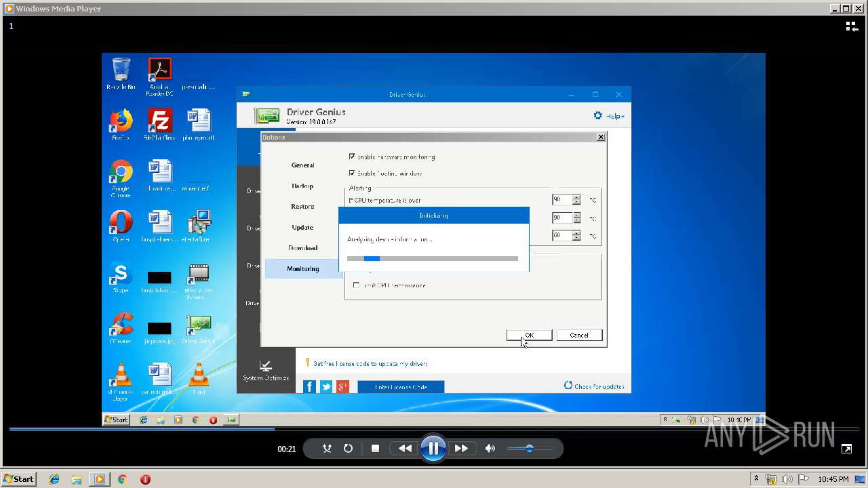868x488 pixels.
Task: Click the Media Player icon on the taskbar
Action: [100, 479]
